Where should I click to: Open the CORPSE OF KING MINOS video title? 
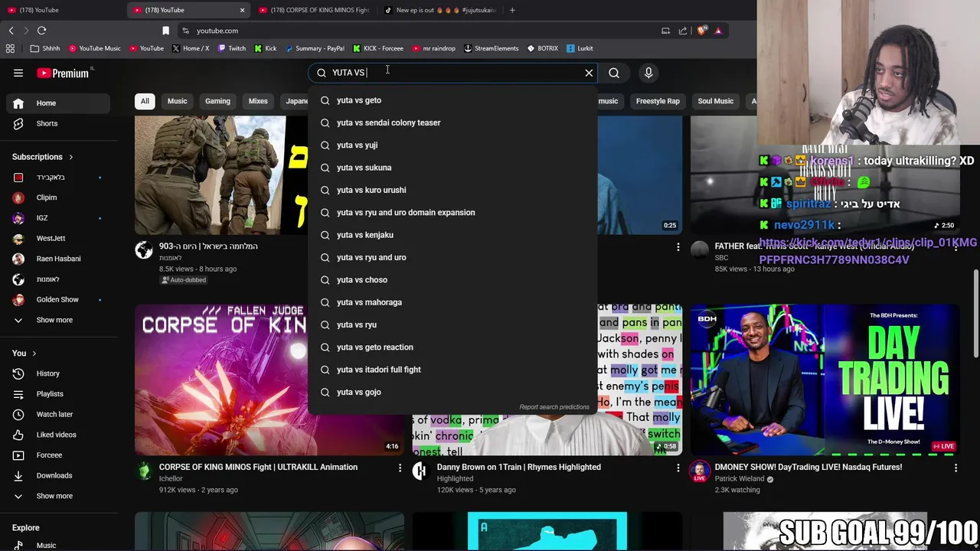[x=258, y=468]
